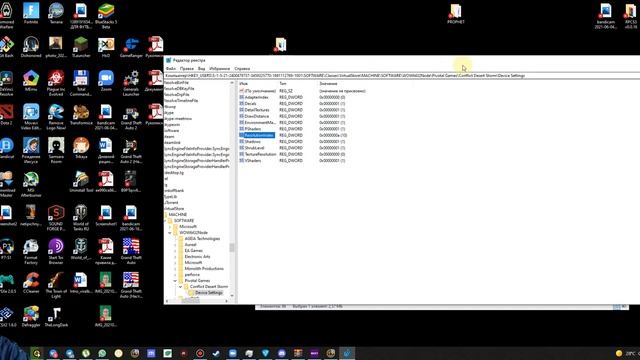The image size is (640, 360).
Task: Select the AdapterIndex value icon
Action: coord(242,97)
